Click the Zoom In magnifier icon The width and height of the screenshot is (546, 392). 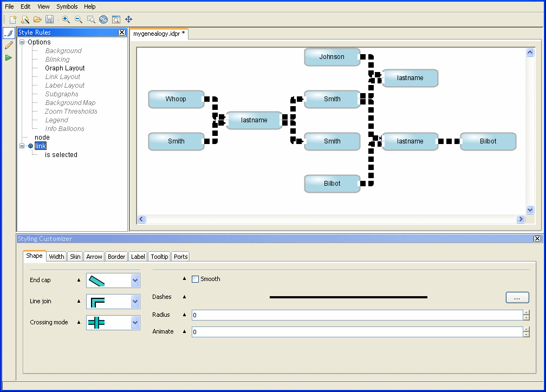[x=66, y=19]
